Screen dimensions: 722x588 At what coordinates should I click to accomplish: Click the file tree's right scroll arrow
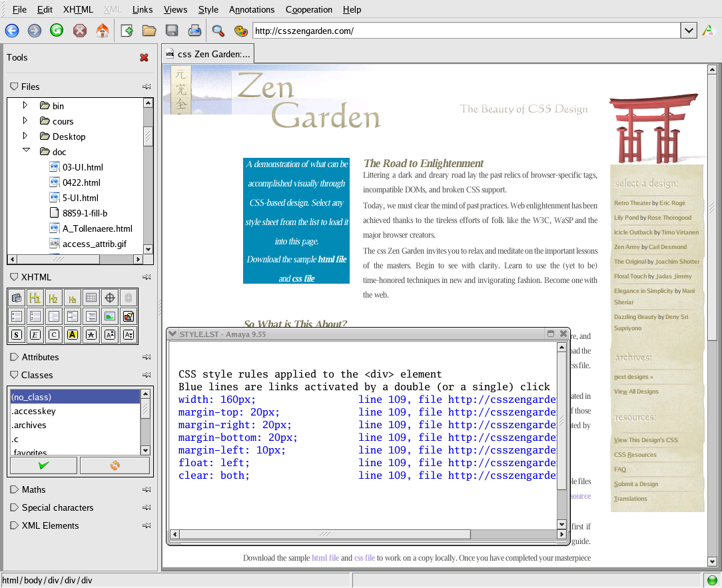[138, 259]
